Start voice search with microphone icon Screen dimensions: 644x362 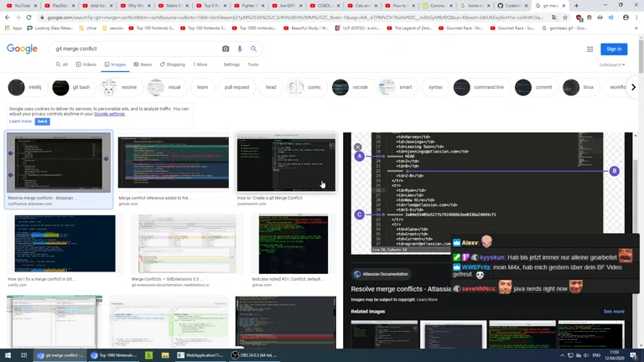tap(240, 49)
